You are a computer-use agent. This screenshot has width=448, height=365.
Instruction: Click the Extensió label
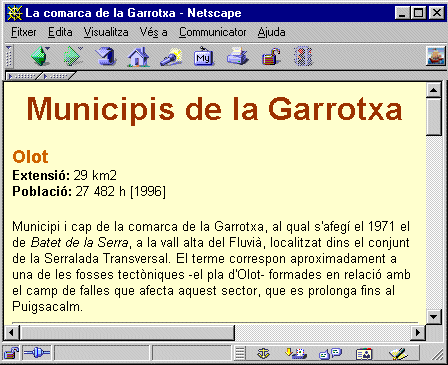(x=41, y=175)
